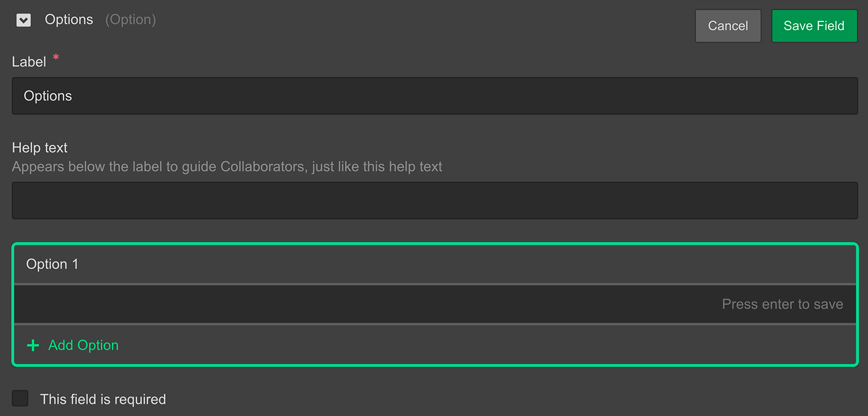Click the '(Option)' field type label

(130, 20)
